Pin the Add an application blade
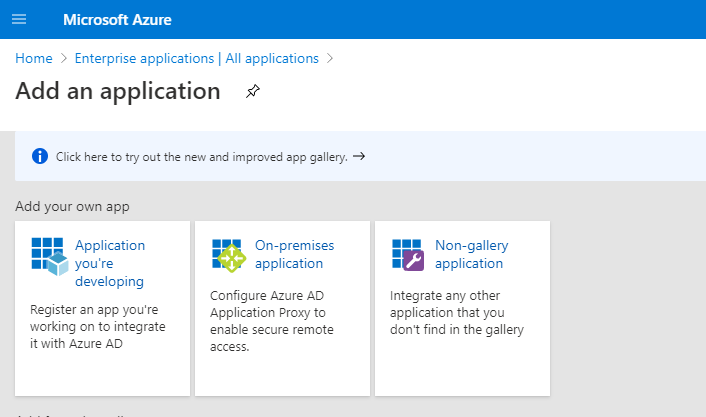Image resolution: width=706 pixels, height=417 pixels. tap(252, 92)
